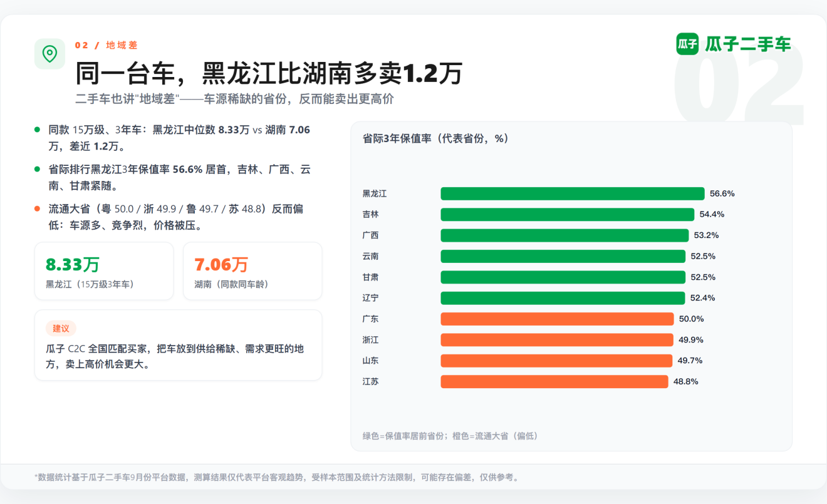Click the first bullet about 同款 15万级、3年车

click(179, 138)
